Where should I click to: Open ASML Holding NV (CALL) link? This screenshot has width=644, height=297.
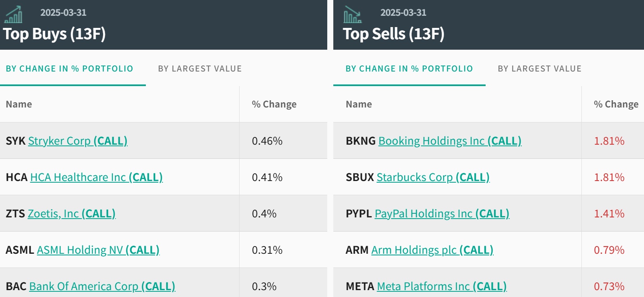click(x=98, y=250)
